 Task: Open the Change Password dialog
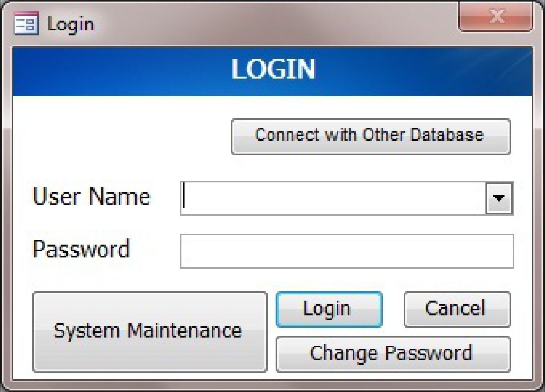[x=393, y=354]
